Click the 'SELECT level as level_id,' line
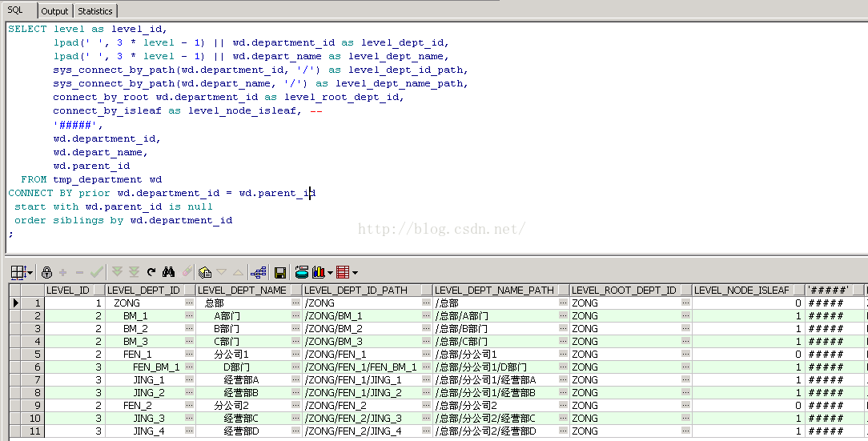The image size is (868, 441). click(x=87, y=29)
